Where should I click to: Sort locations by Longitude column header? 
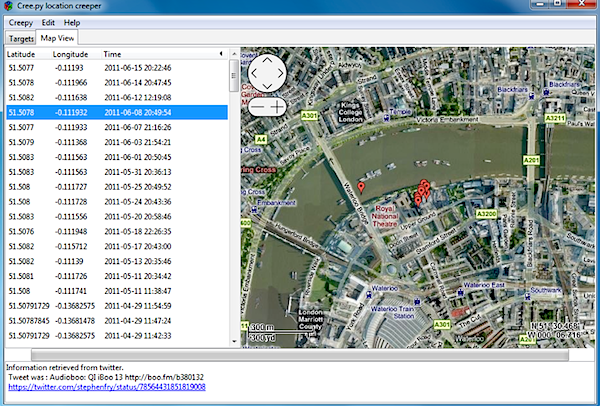(x=72, y=54)
